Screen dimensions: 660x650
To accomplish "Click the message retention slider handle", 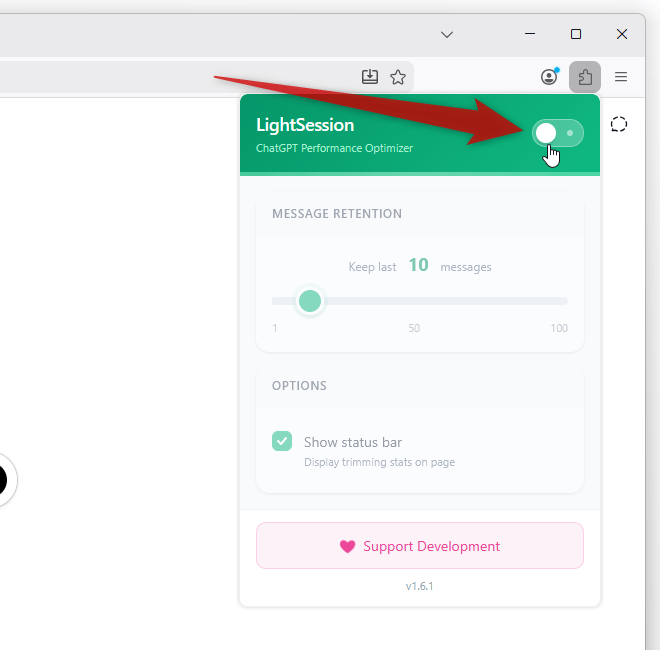I will point(310,301).
